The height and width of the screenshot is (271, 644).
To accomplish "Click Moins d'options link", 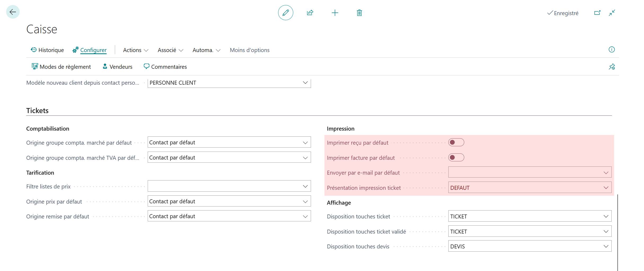I will pyautogui.click(x=249, y=50).
